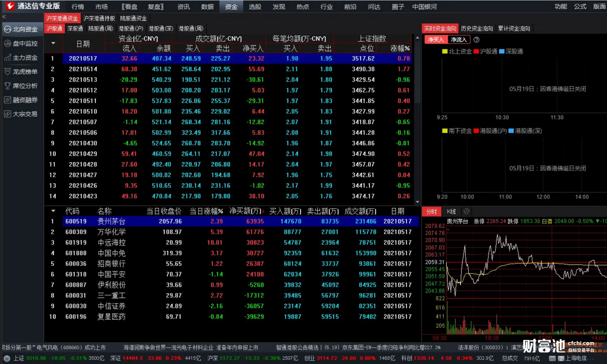Toggle 深股通 legend series

511,51
